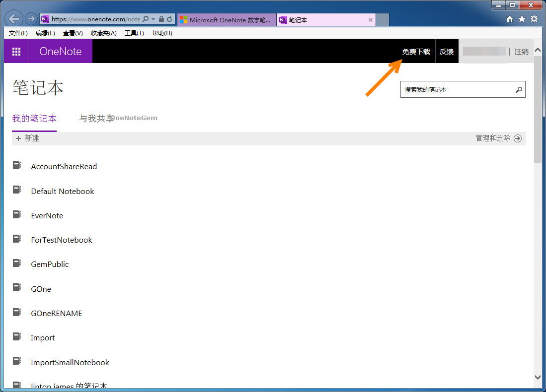Image resolution: width=546 pixels, height=392 pixels.
Task: Click the Default Notebook icon
Action: pyautogui.click(x=17, y=190)
